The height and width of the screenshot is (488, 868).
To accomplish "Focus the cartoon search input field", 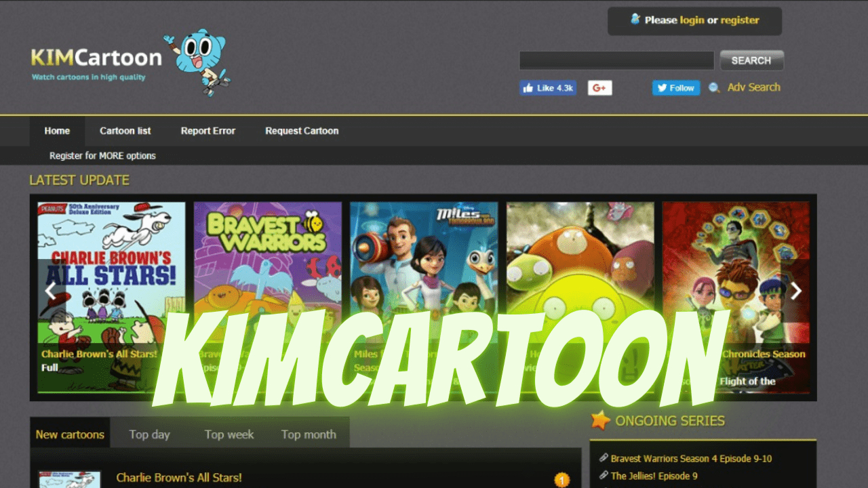I will point(616,60).
